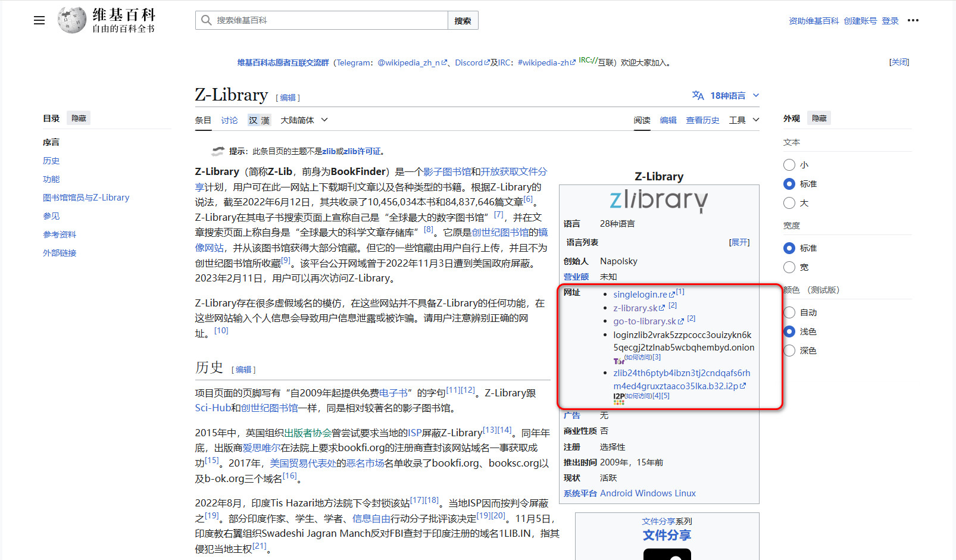Hide the 目录 table of contents
This screenshot has width=956, height=560.
pyautogui.click(x=79, y=118)
